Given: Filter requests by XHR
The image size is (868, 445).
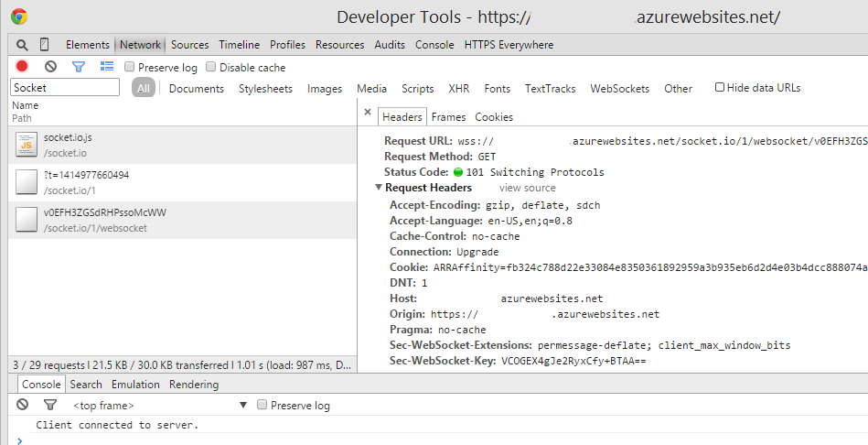Looking at the screenshot, I should 459,89.
